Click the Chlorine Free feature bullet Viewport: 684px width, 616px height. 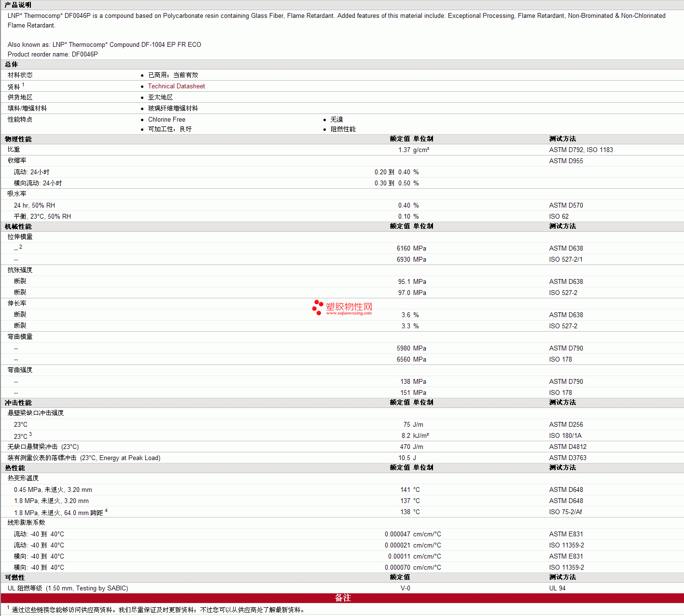coord(167,120)
